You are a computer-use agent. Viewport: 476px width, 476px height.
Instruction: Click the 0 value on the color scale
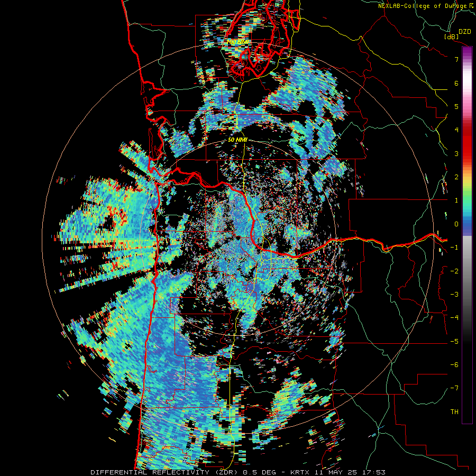pos(456,224)
